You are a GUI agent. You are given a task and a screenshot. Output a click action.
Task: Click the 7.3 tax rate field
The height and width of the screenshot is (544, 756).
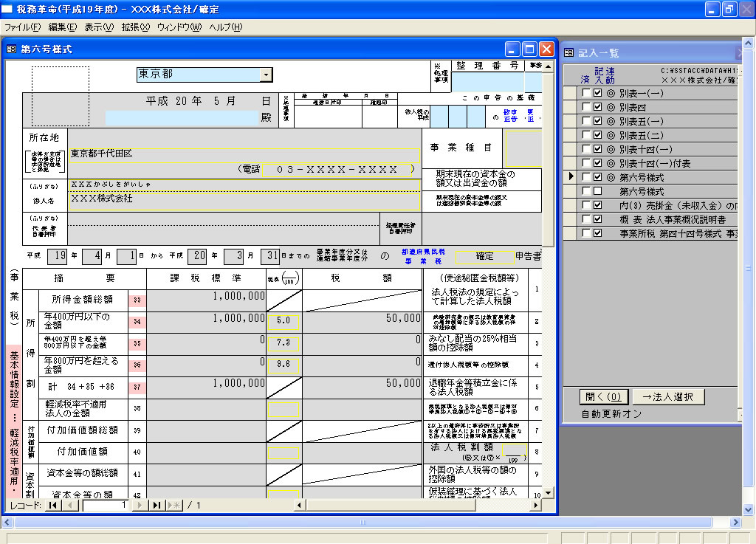point(283,342)
